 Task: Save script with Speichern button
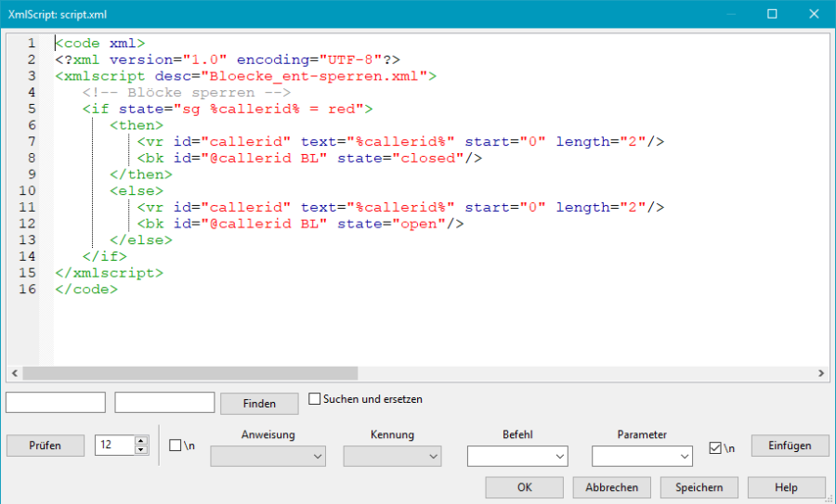click(699, 487)
